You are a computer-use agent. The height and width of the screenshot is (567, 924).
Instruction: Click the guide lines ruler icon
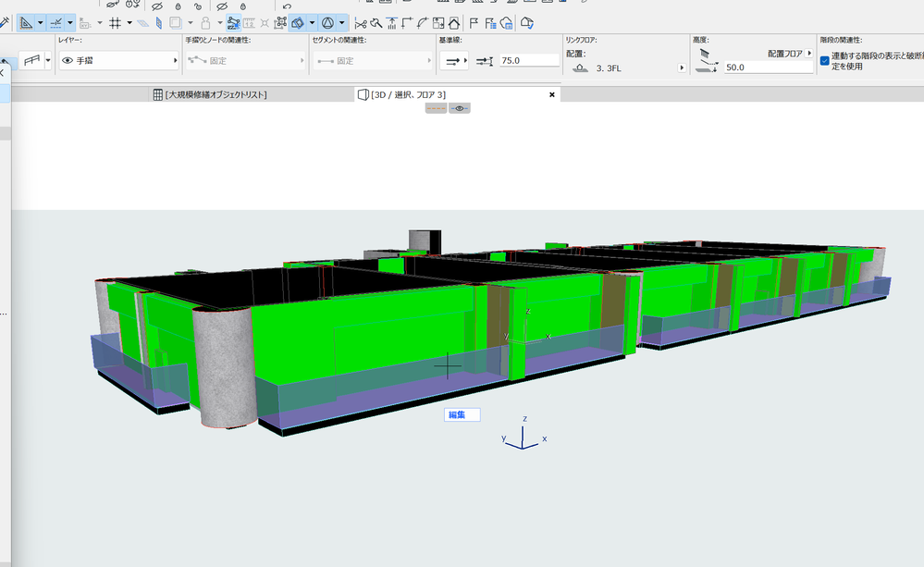pyautogui.click(x=26, y=22)
